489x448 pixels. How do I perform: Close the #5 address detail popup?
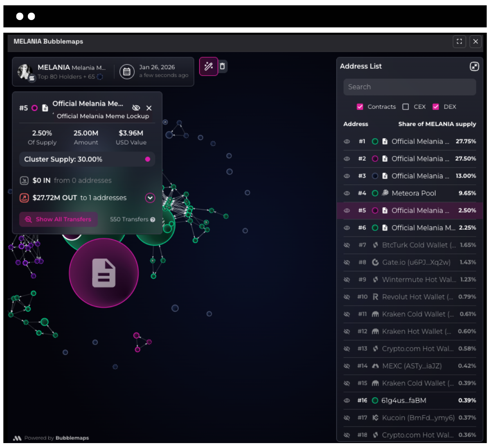pyautogui.click(x=149, y=108)
